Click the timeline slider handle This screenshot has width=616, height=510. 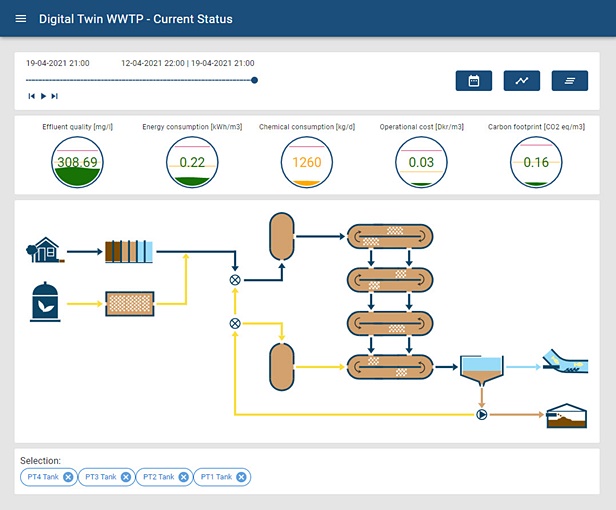[x=255, y=80]
